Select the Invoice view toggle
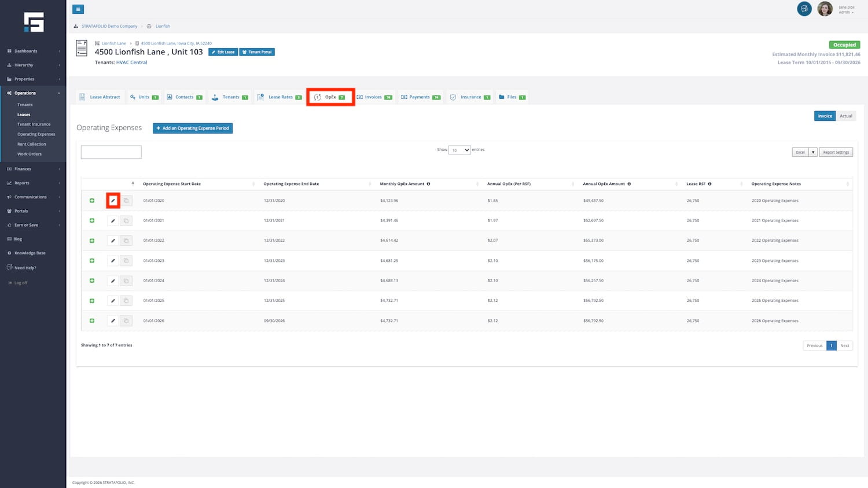 click(x=825, y=116)
